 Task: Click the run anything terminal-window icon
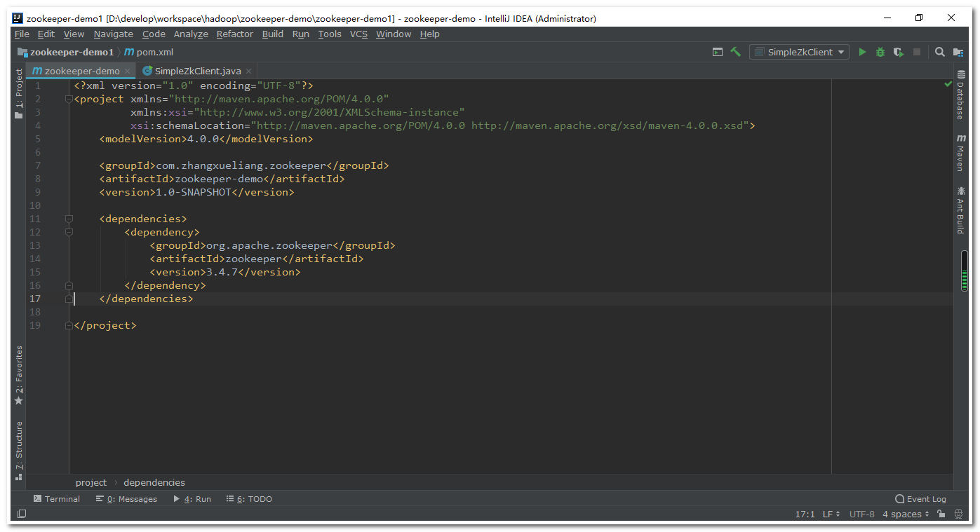718,52
